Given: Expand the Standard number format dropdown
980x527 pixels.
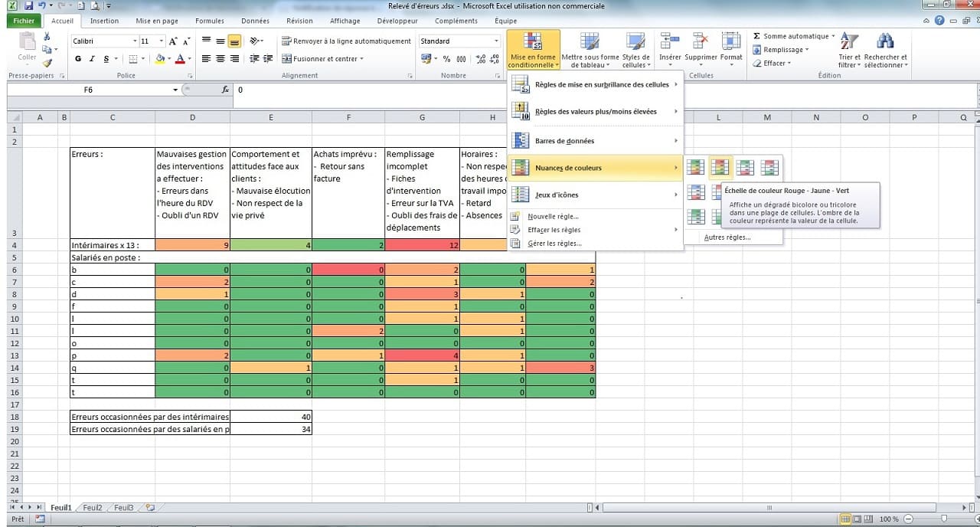Looking at the screenshot, I should click(496, 41).
